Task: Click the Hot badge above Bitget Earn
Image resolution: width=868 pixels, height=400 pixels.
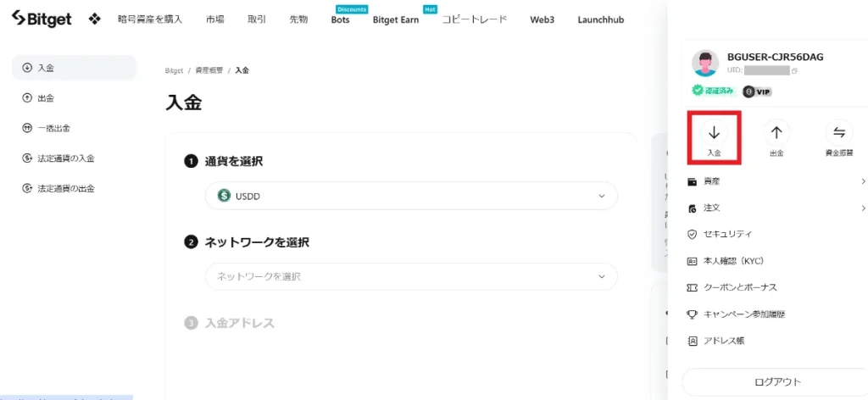Action: pos(430,8)
